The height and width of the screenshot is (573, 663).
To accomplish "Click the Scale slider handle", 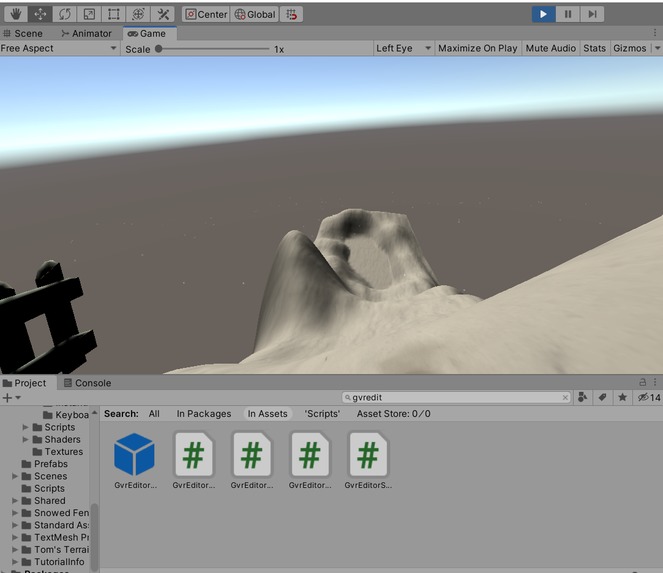I will tap(159, 49).
